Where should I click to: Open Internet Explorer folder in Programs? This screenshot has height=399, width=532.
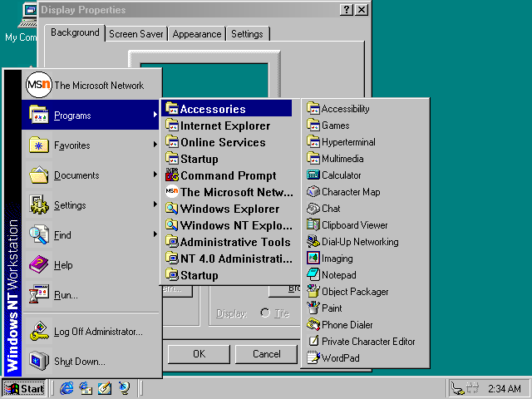(x=227, y=126)
